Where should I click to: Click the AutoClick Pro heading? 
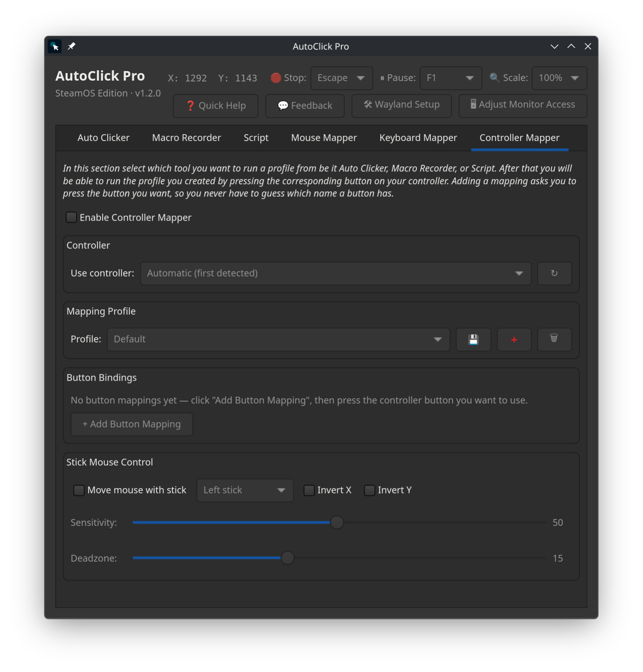[x=100, y=76]
